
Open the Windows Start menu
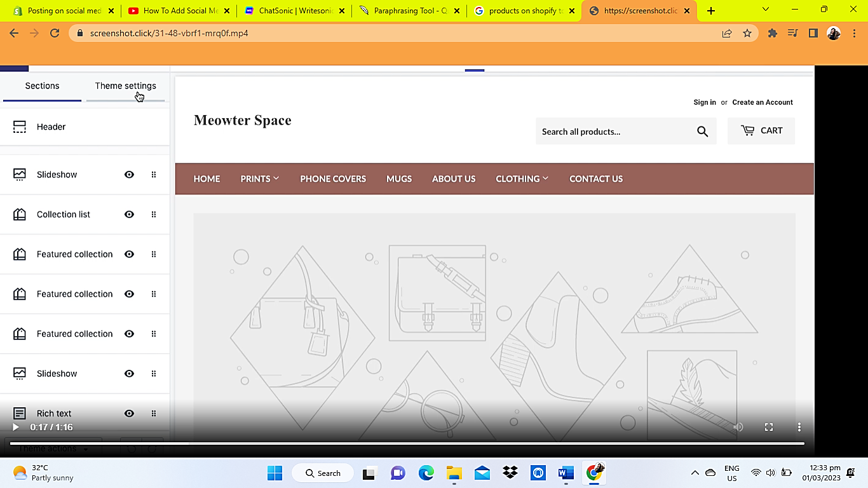coord(275,473)
